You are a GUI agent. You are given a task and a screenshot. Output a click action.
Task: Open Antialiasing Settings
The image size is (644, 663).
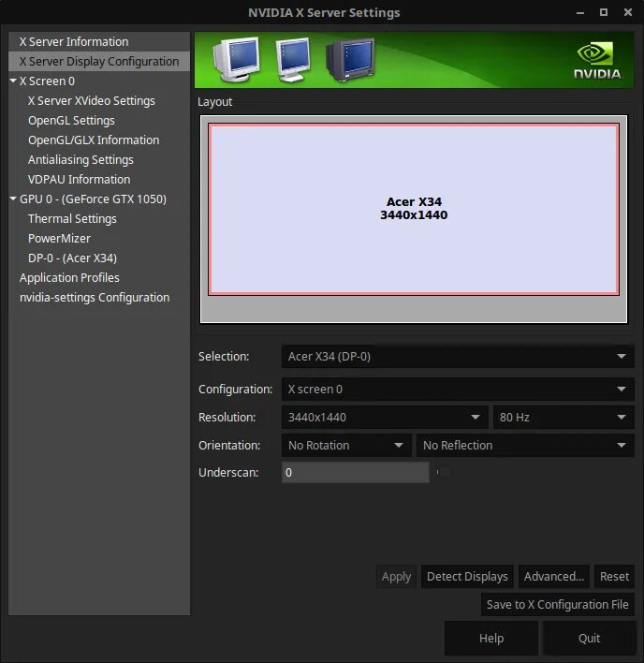80,160
